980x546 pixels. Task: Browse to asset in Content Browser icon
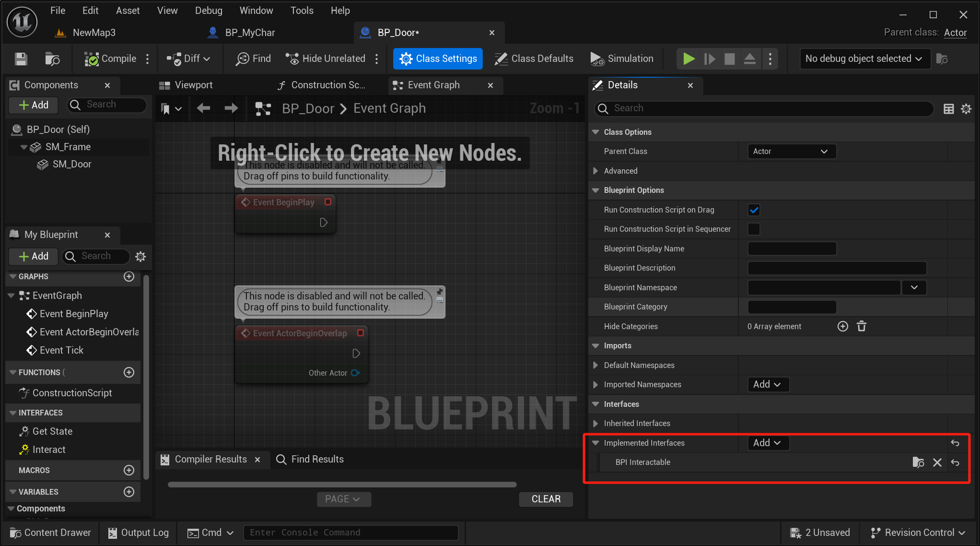pyautogui.click(x=52, y=59)
